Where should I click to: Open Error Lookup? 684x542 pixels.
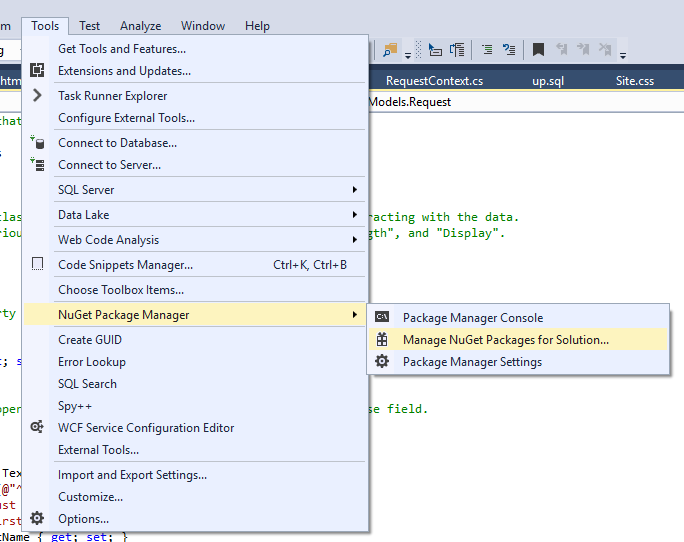[195, 362]
